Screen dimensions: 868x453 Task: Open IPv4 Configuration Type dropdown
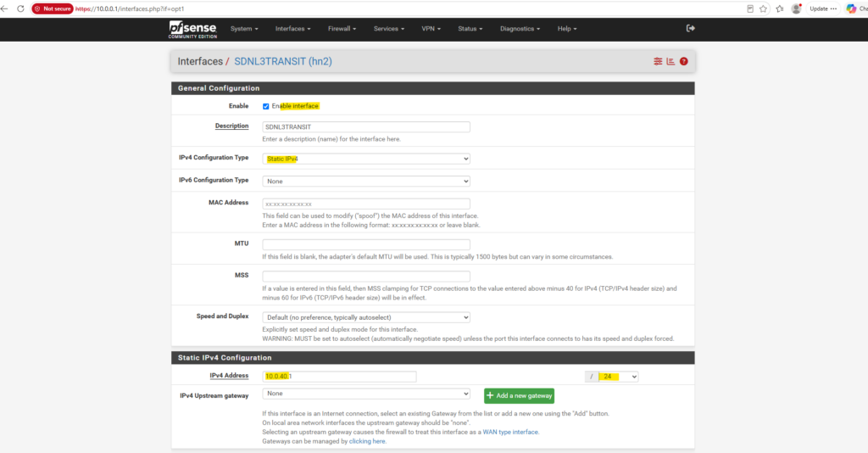point(366,159)
